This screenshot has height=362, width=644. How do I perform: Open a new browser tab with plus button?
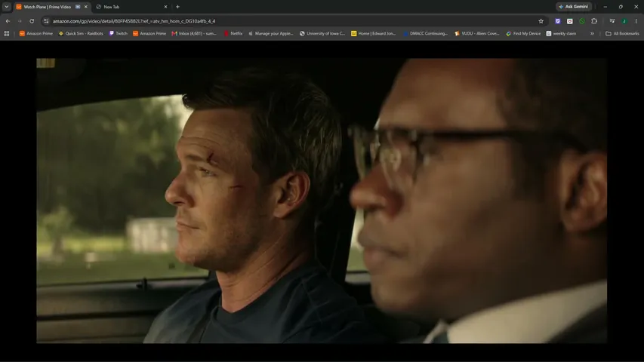point(177,7)
